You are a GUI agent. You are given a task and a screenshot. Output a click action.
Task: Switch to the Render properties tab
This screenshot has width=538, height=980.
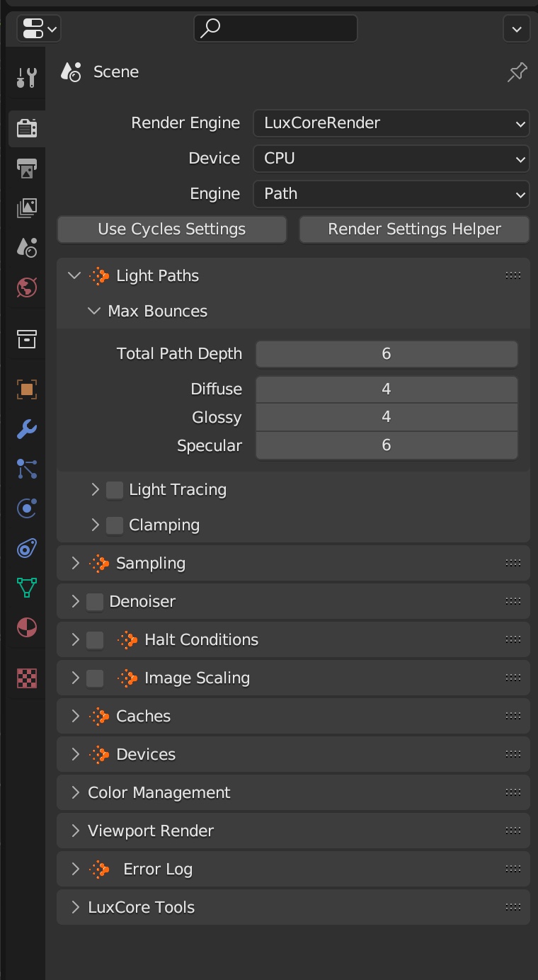coord(27,128)
